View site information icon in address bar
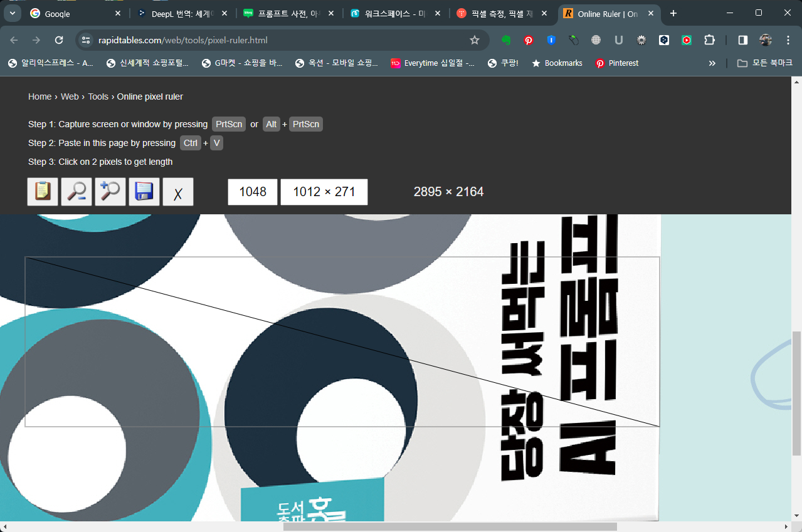802x532 pixels. pyautogui.click(x=87, y=40)
